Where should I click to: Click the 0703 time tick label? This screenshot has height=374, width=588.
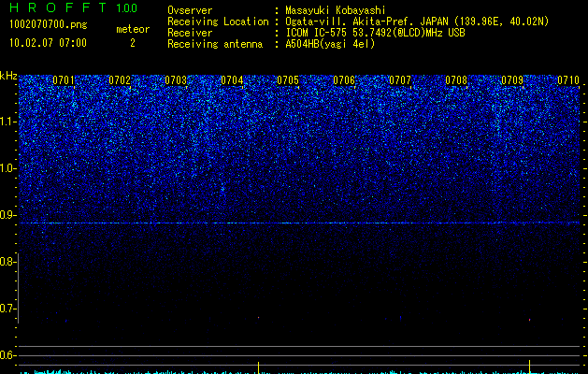click(x=176, y=80)
